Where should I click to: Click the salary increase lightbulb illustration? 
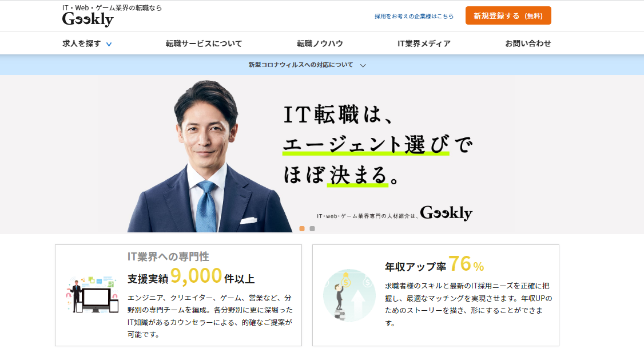click(349, 295)
